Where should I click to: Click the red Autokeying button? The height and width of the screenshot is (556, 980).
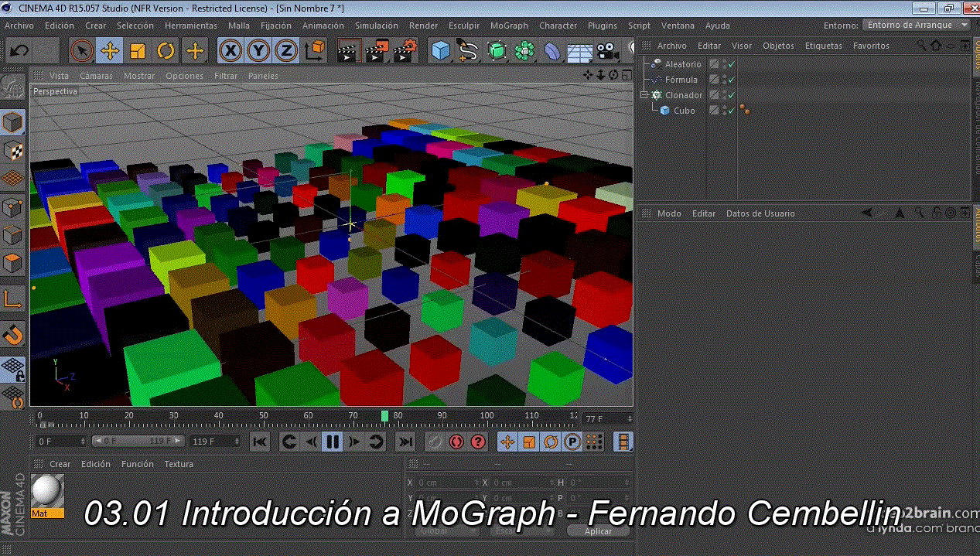(456, 442)
